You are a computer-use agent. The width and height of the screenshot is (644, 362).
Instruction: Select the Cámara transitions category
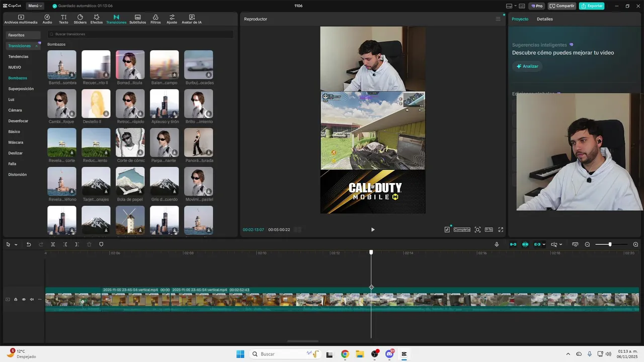[15, 110]
